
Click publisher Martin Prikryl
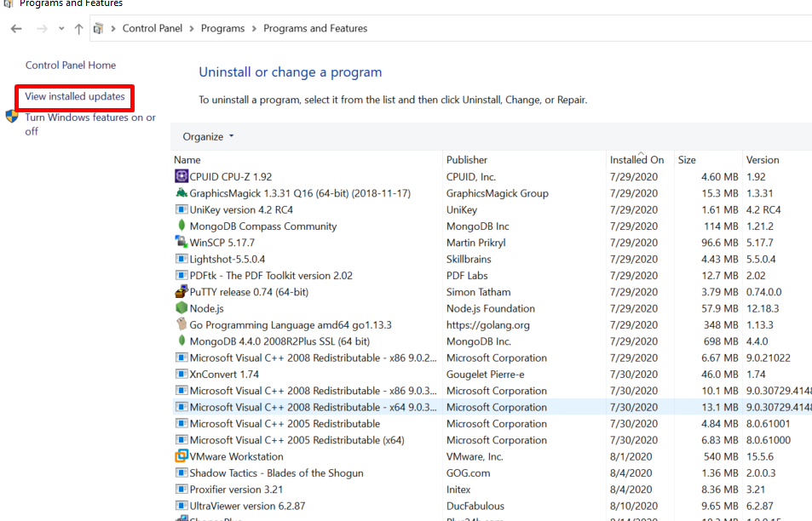coord(476,243)
